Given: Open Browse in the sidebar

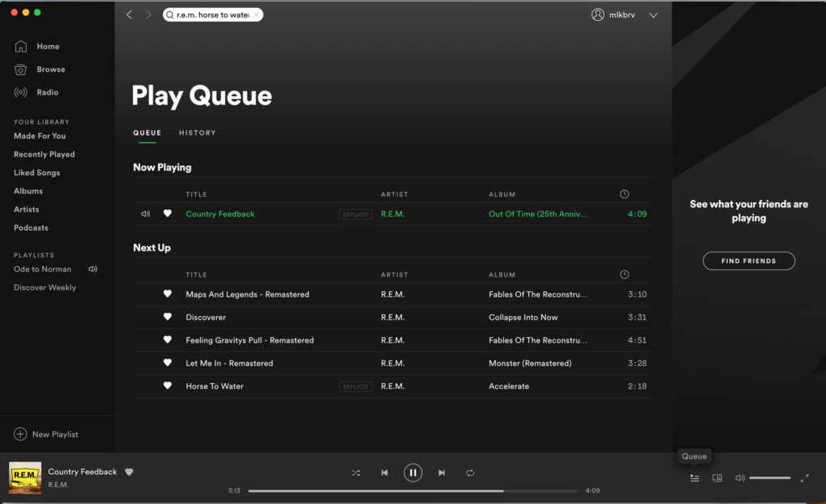Looking at the screenshot, I should pyautogui.click(x=51, y=69).
